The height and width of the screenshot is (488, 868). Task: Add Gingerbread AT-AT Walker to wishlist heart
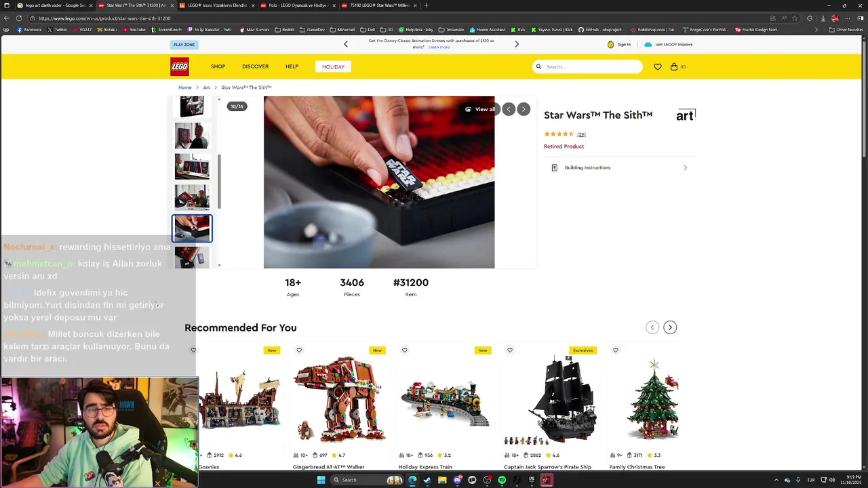pyautogui.click(x=299, y=350)
